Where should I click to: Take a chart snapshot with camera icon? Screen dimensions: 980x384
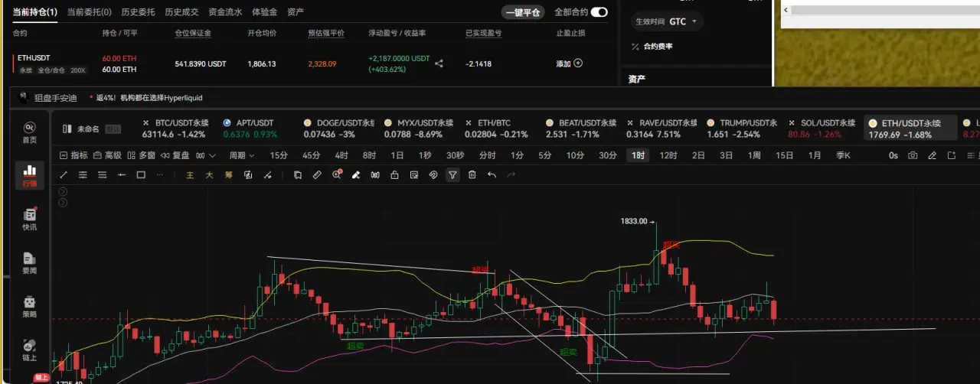[x=913, y=155]
